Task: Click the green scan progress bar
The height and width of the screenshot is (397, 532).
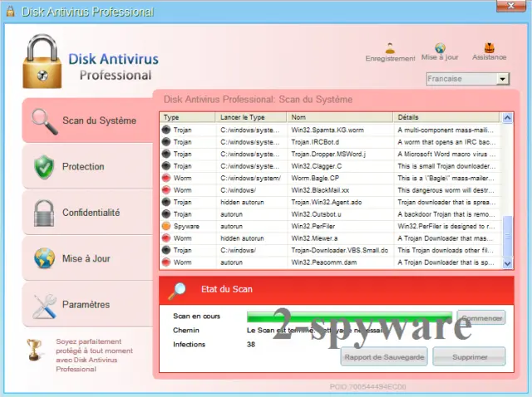Action: click(x=349, y=317)
